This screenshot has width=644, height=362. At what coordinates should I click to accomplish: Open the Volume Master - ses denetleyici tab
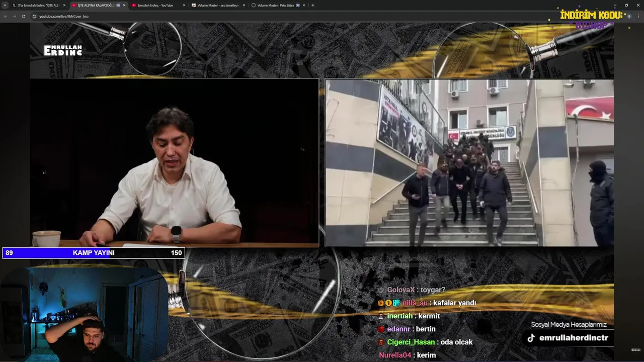[x=218, y=5]
